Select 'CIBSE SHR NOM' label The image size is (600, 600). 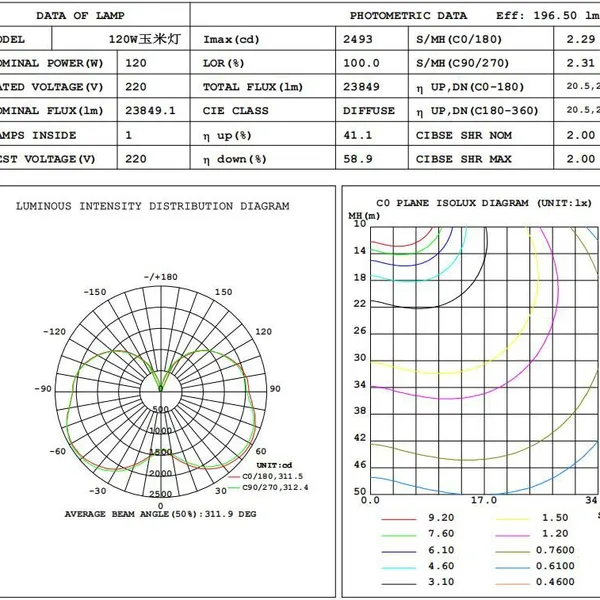click(x=464, y=135)
